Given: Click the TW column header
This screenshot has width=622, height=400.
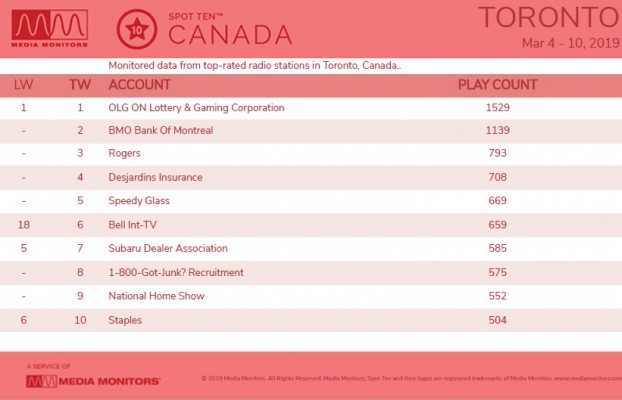Looking at the screenshot, I should pos(80,85).
